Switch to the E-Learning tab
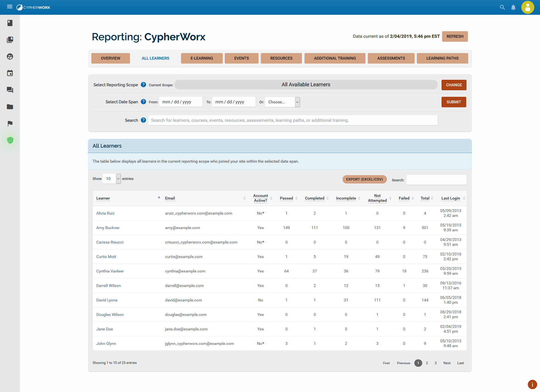This screenshot has height=392, width=540. coord(202,58)
